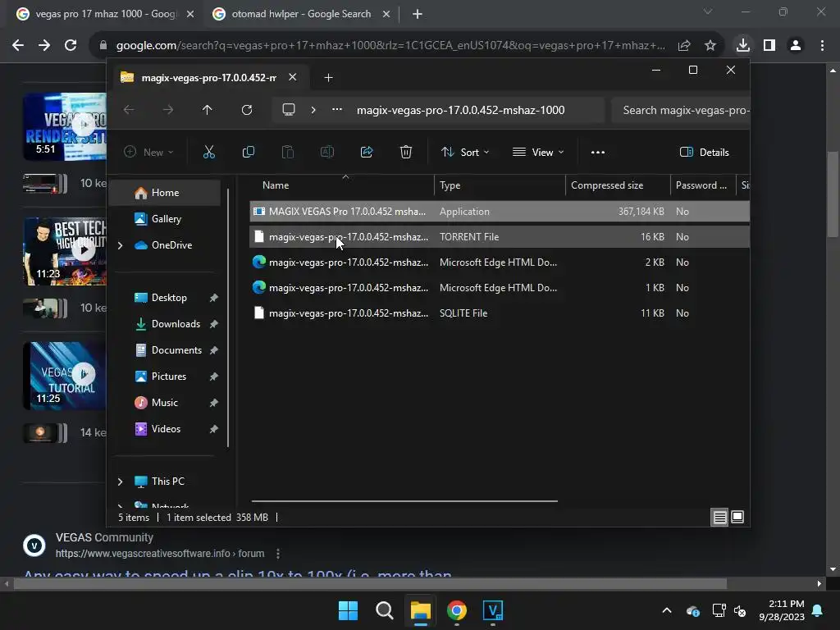Open Chrome's three-dot menu
The width and height of the screenshot is (840, 630).
pos(822,46)
